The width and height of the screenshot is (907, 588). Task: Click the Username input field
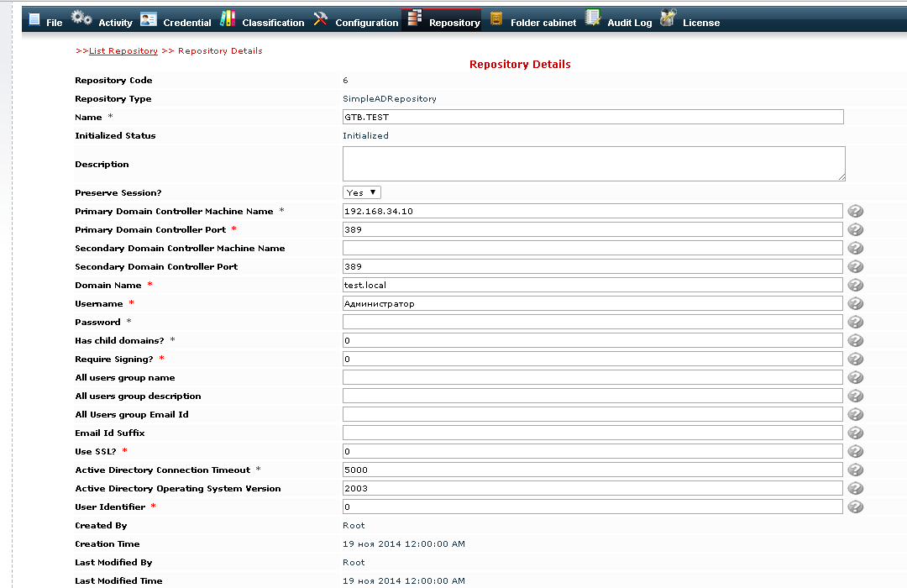click(x=593, y=304)
